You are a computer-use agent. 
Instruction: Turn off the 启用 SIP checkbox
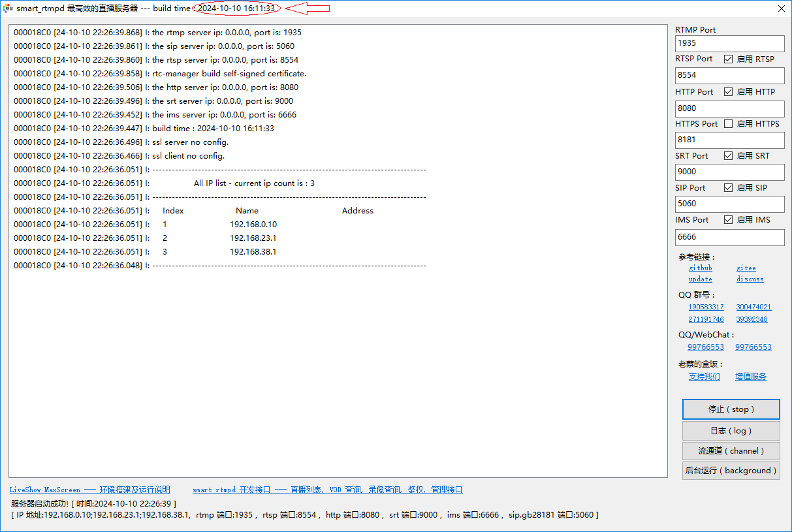pyautogui.click(x=729, y=188)
